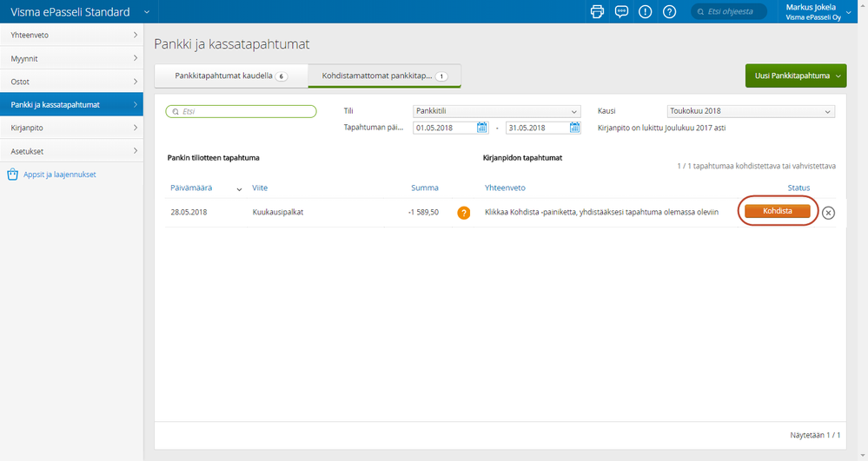The height and width of the screenshot is (461, 868).
Task: Click Uusi Pankkitapahtuma button
Action: coord(795,76)
